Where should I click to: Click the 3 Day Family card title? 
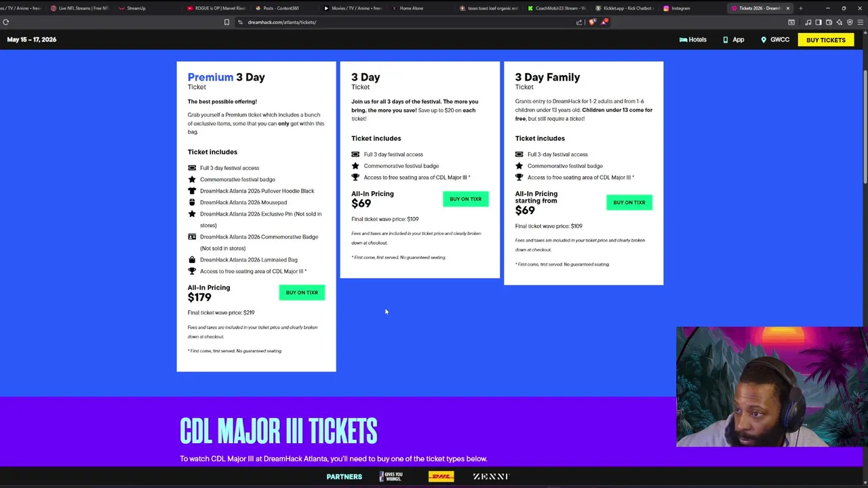pyautogui.click(x=548, y=77)
